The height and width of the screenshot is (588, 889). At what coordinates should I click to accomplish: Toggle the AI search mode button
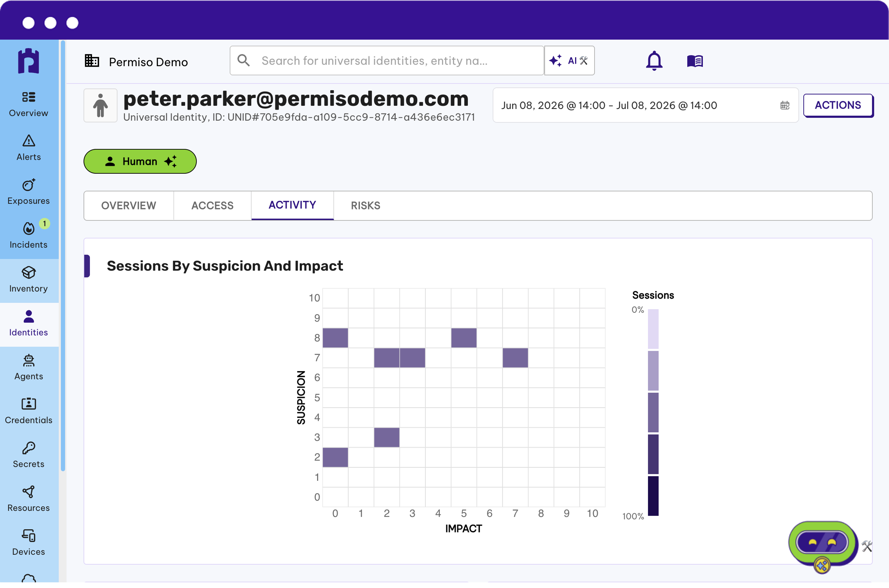coord(569,61)
